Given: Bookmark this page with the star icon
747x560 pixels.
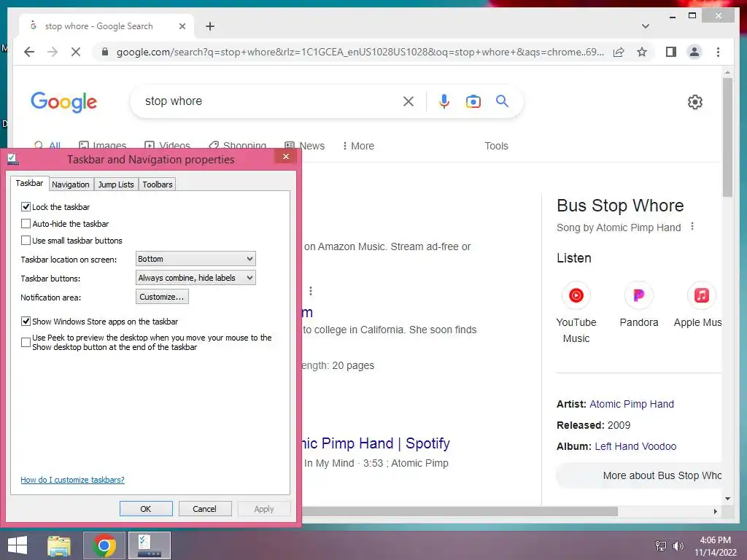Looking at the screenshot, I should (x=642, y=52).
